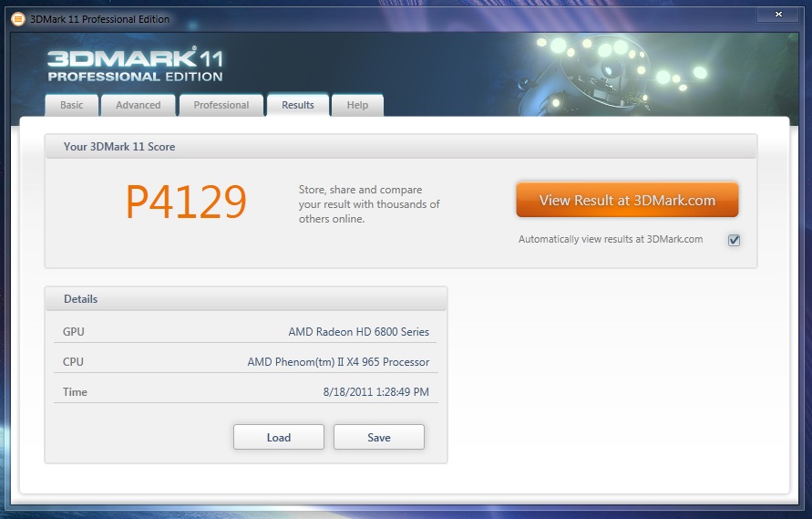Screen dimensions: 812x519
Task: Select the AMD Radeon HD 6800 Series GPU entry
Action: coord(358,332)
